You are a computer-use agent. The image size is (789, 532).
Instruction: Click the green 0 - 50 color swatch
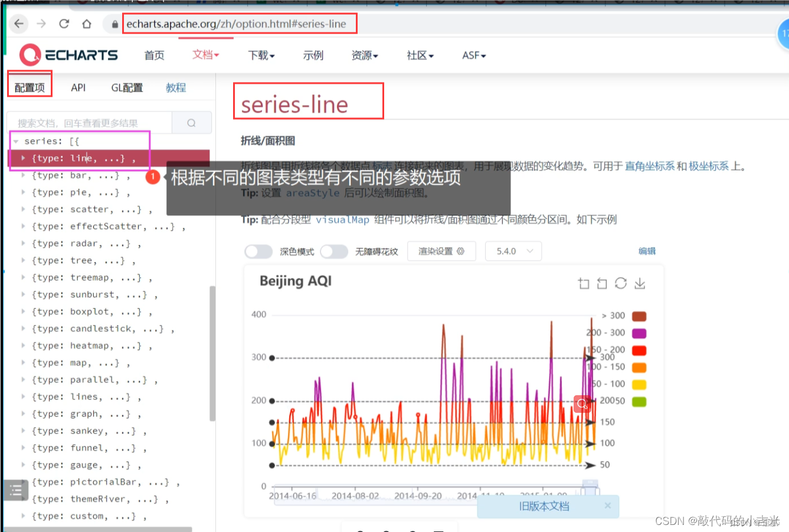coord(639,402)
